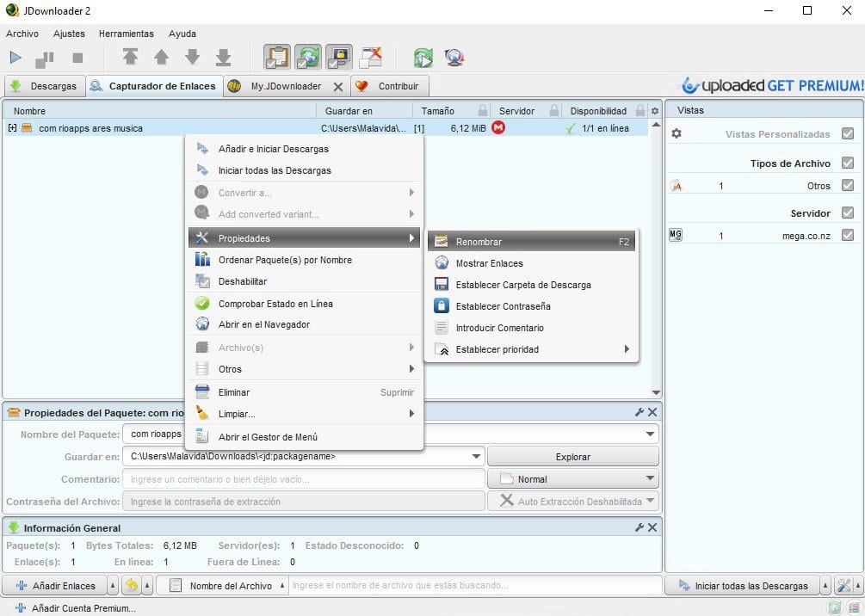
Task: Toggle the mega.co.nz checkbox
Action: pos(848,235)
